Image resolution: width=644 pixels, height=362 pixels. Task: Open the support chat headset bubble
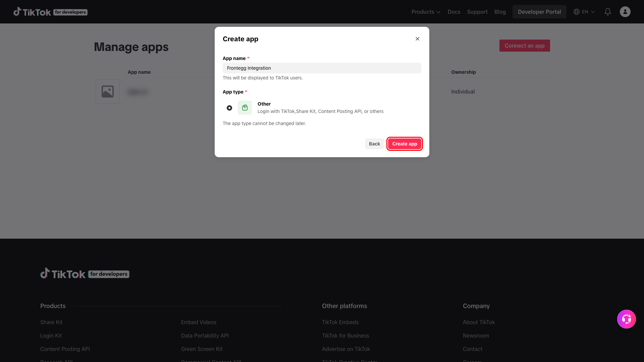[626, 319]
